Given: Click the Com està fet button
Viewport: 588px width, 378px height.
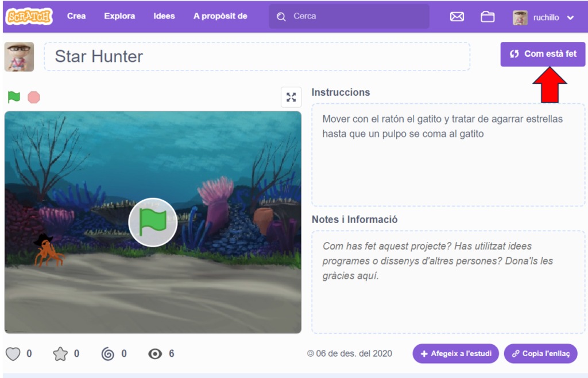Looking at the screenshot, I should [x=543, y=54].
